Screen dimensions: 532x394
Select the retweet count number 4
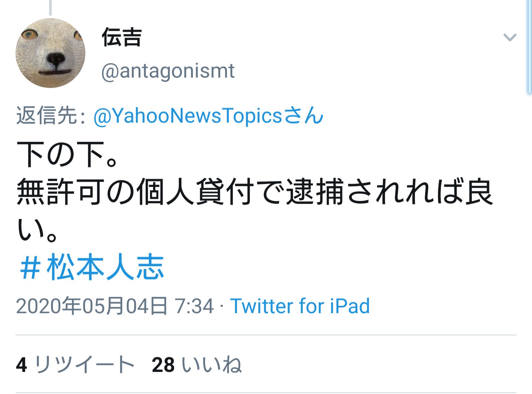click(x=21, y=365)
